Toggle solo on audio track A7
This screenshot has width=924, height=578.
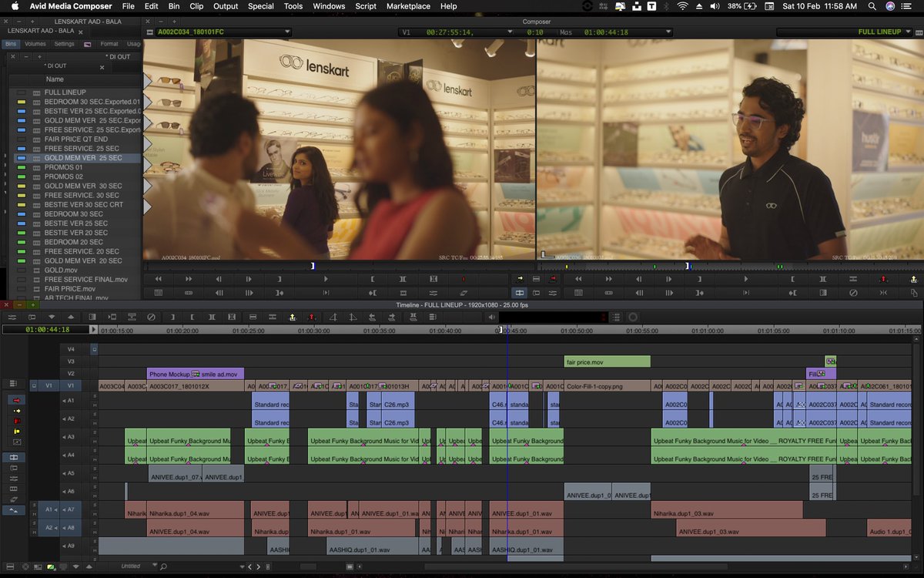94,505
